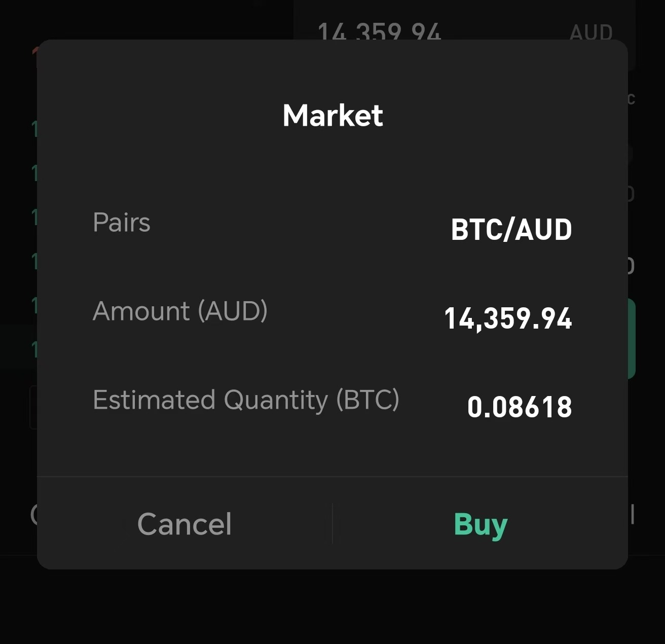Screen dimensions: 665x644
Task: Select the amount value 14,359.94
Action: (x=508, y=318)
